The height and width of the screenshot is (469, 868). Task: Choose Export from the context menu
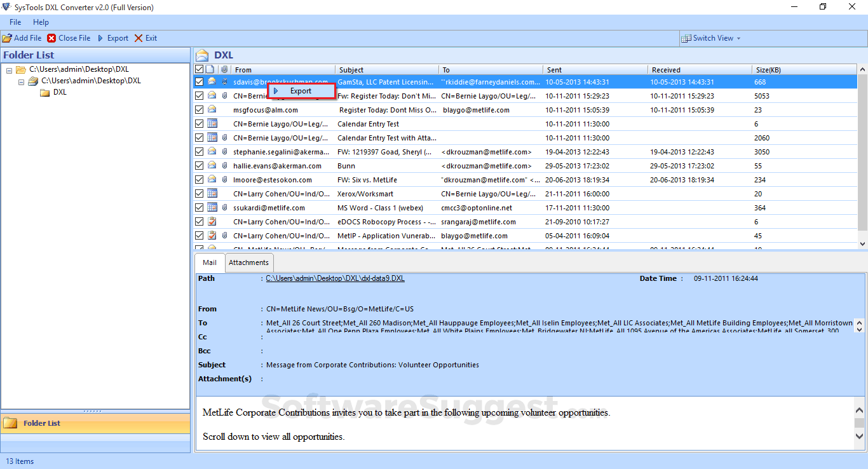click(301, 91)
